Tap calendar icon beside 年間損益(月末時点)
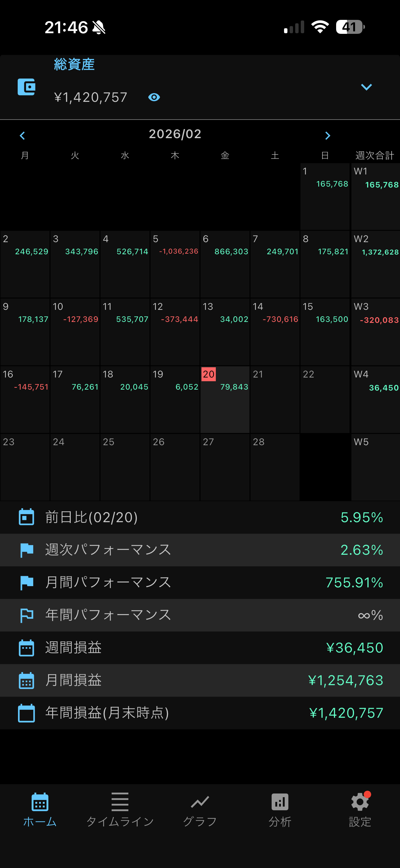 click(26, 713)
